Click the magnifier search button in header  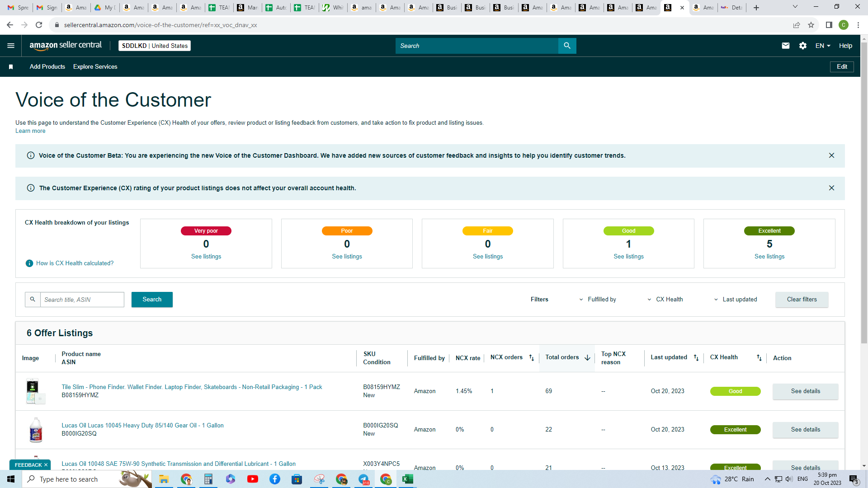(x=567, y=46)
